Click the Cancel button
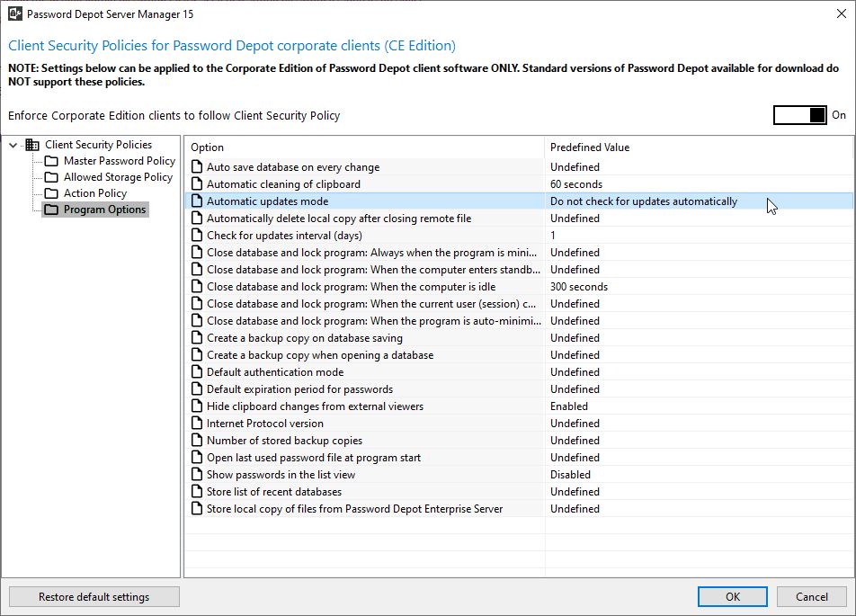Image resolution: width=856 pixels, height=616 pixels. (x=812, y=597)
